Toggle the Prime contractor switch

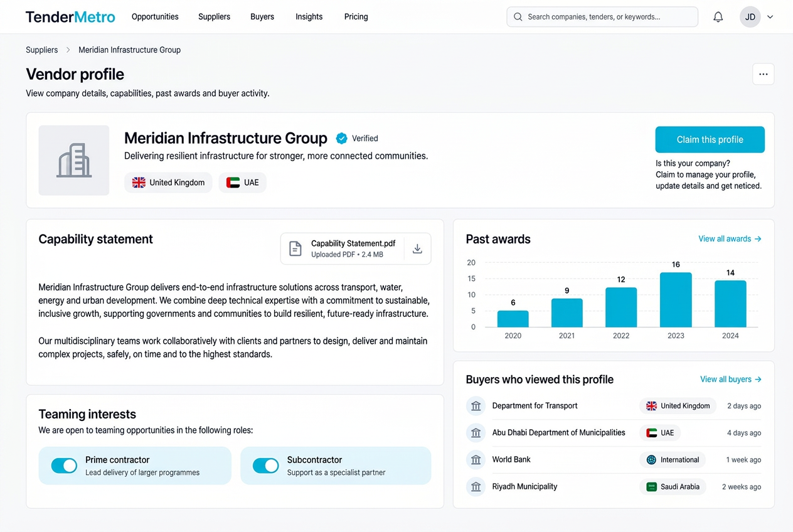coord(64,465)
